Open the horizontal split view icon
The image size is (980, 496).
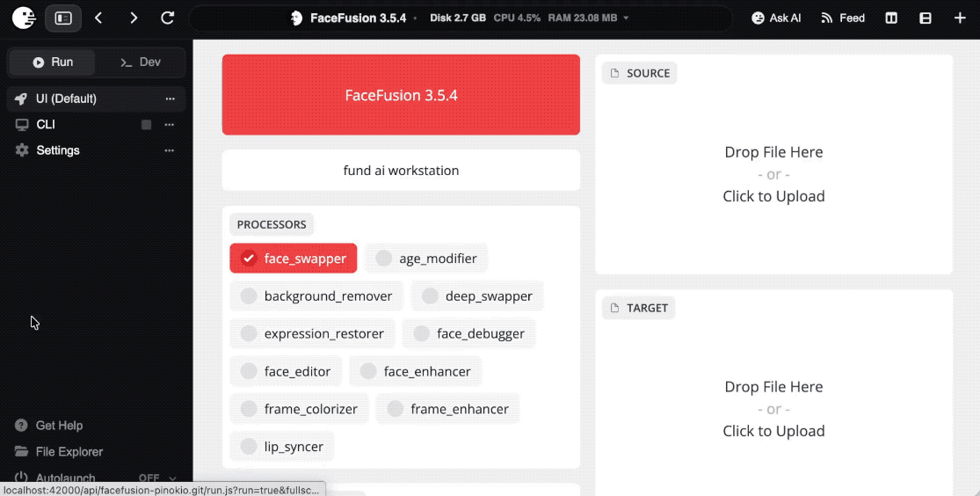(x=926, y=18)
